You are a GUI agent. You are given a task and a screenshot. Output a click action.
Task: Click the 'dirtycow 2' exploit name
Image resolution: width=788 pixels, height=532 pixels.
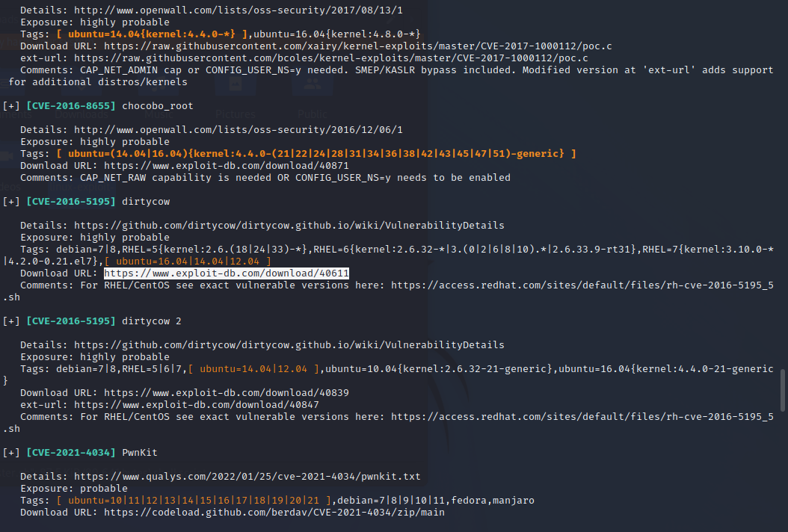coord(151,321)
